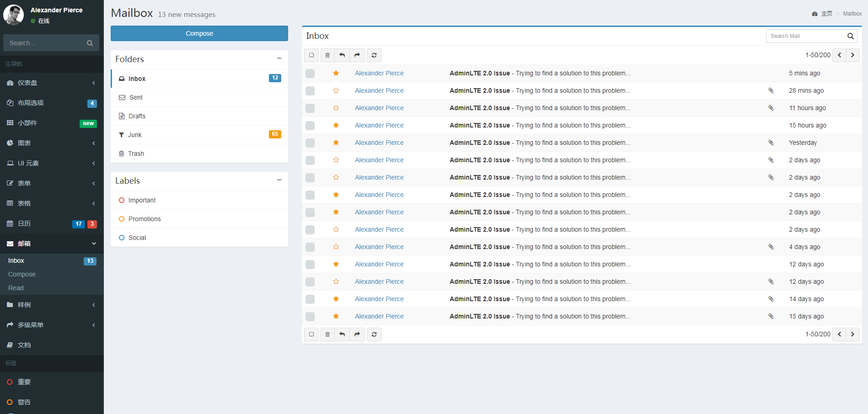Toggle select-all checkbox in top toolbar

(311, 55)
